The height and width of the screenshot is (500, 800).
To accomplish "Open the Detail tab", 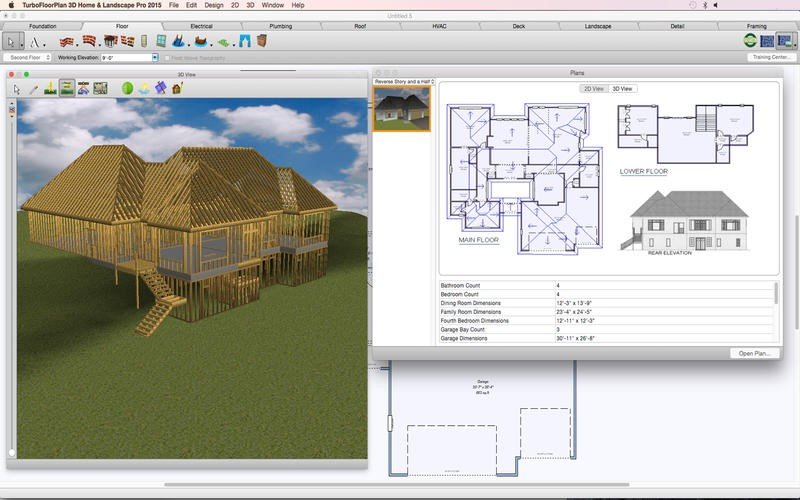I will pyautogui.click(x=678, y=26).
